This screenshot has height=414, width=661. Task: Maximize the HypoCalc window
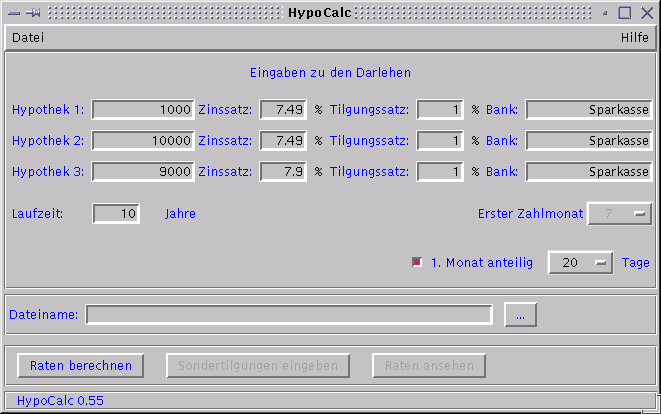pyautogui.click(x=625, y=13)
